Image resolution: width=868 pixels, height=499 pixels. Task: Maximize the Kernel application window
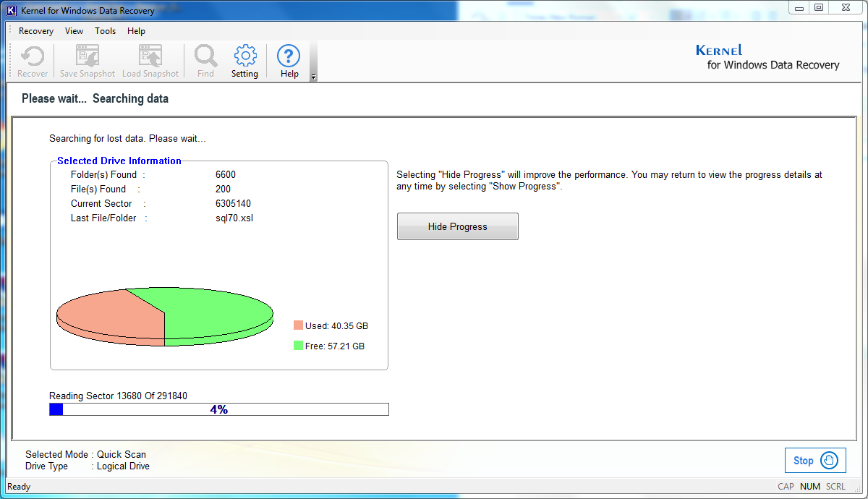click(x=818, y=7)
